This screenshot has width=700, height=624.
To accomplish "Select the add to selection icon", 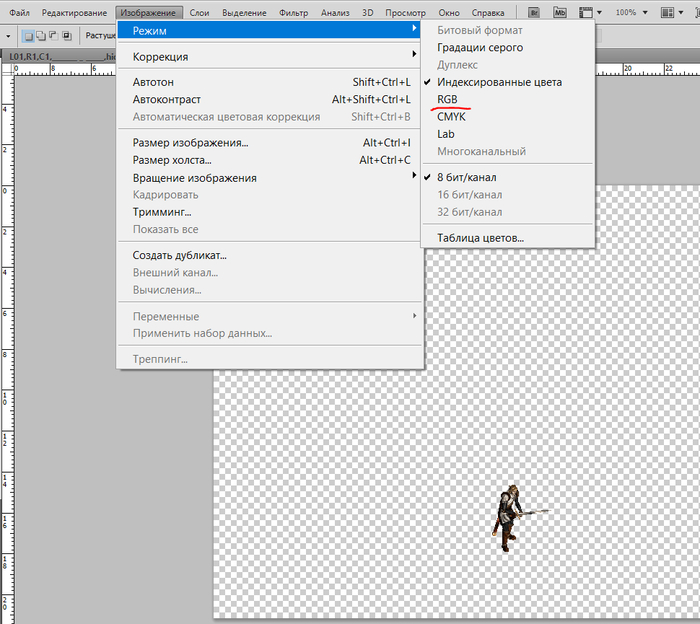I will [40, 35].
